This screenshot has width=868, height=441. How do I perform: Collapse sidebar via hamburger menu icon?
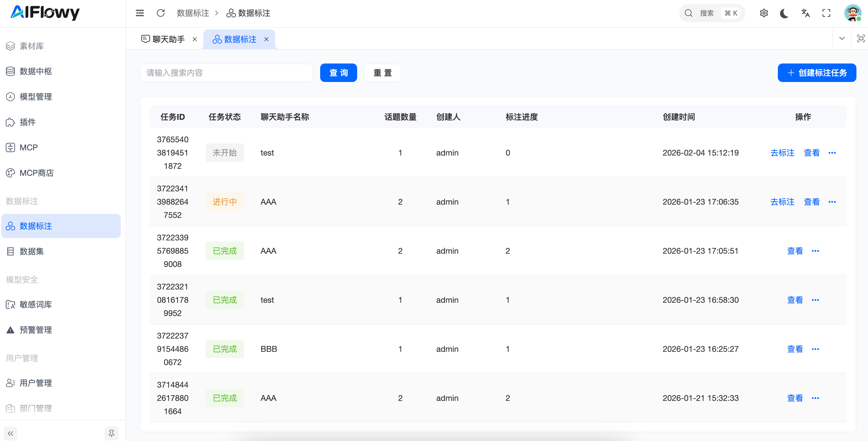tap(140, 13)
